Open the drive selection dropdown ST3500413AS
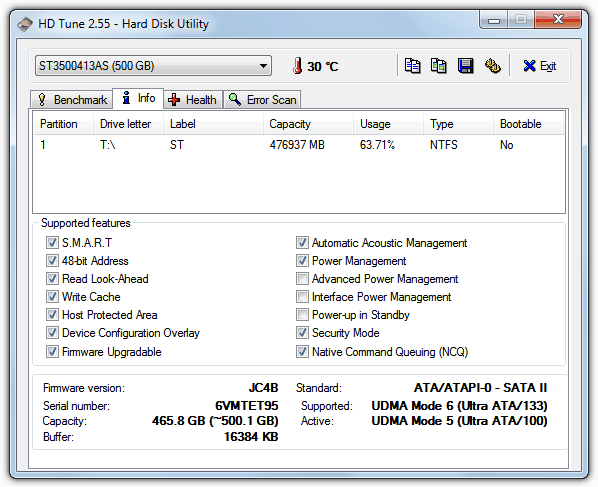The width and height of the screenshot is (598, 487). (153, 66)
